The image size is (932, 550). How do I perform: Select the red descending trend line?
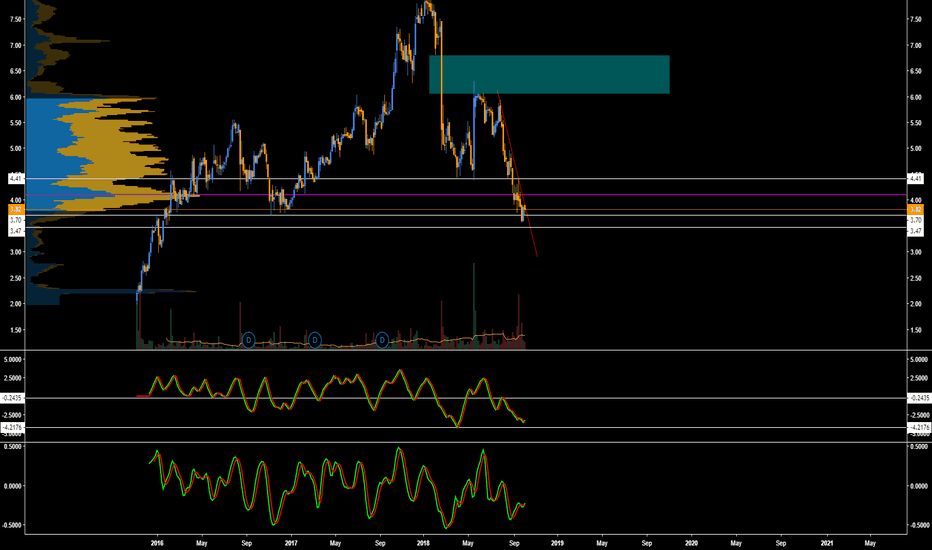click(517, 172)
